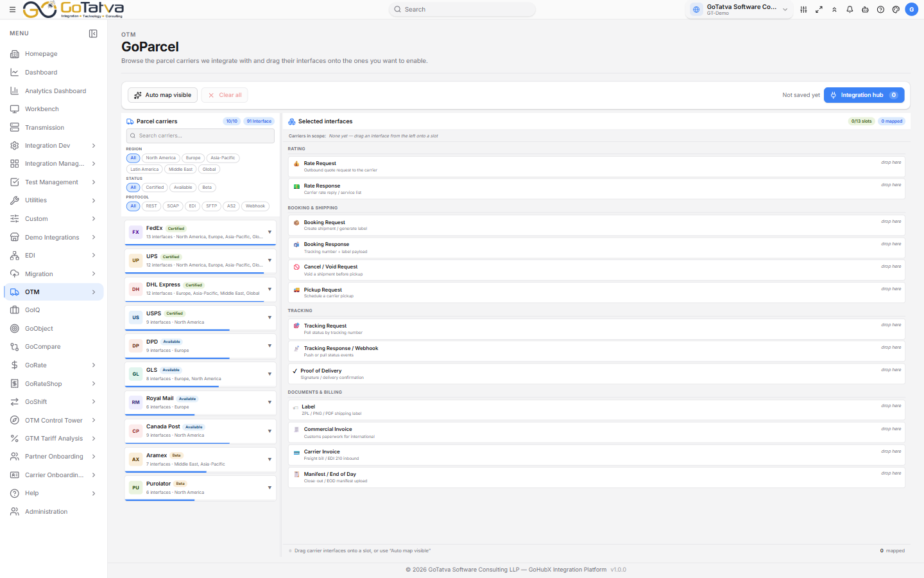This screenshot has width=924, height=578.
Task: Expand the GoRate submenu chevron
Action: tap(94, 365)
